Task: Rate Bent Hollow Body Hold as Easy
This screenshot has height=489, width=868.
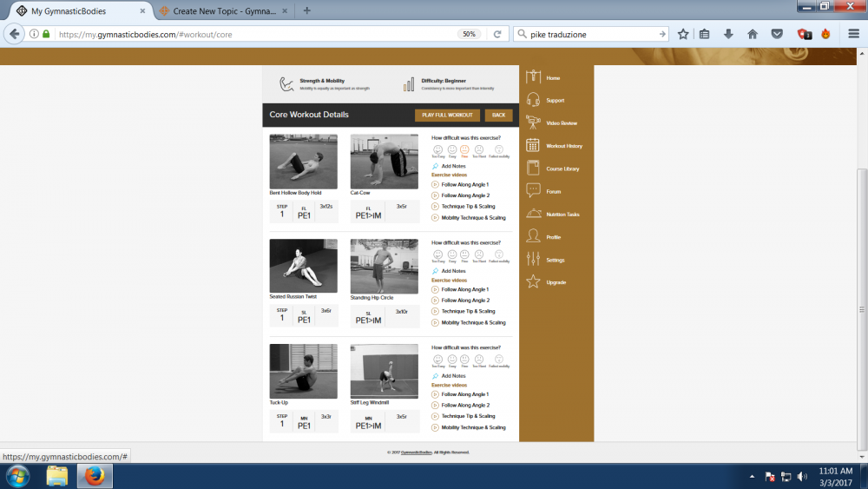Action: 452,149
